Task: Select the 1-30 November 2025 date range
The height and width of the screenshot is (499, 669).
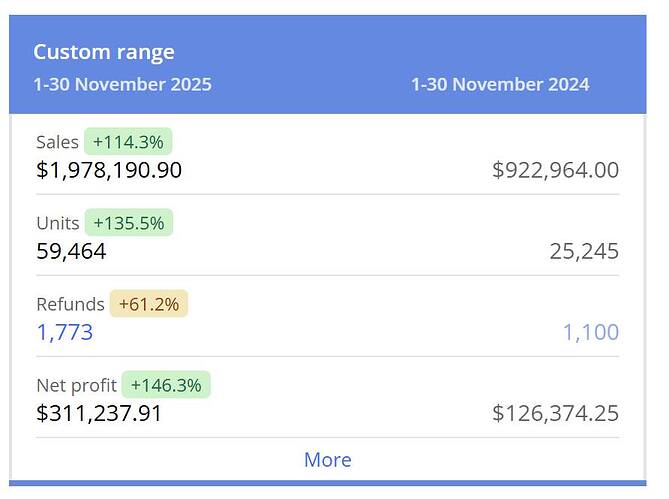Action: 122,84
